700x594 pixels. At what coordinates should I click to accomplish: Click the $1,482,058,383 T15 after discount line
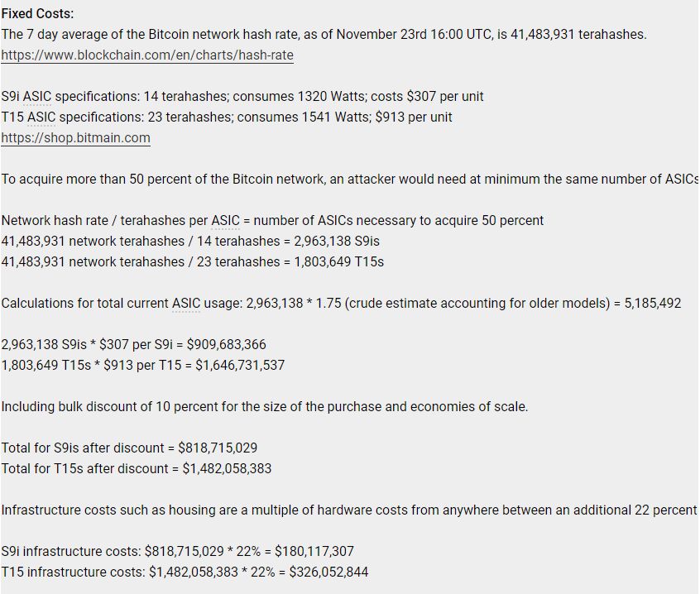[137, 468]
